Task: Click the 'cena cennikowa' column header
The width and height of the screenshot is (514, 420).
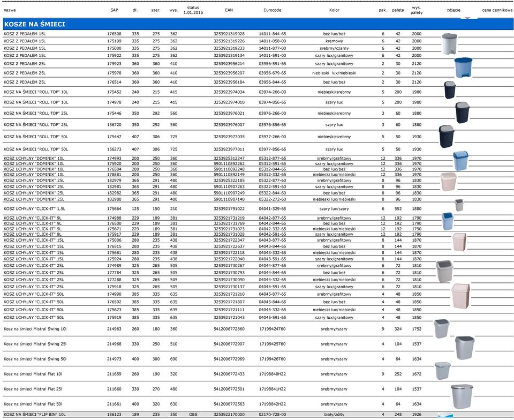Action: [497, 10]
